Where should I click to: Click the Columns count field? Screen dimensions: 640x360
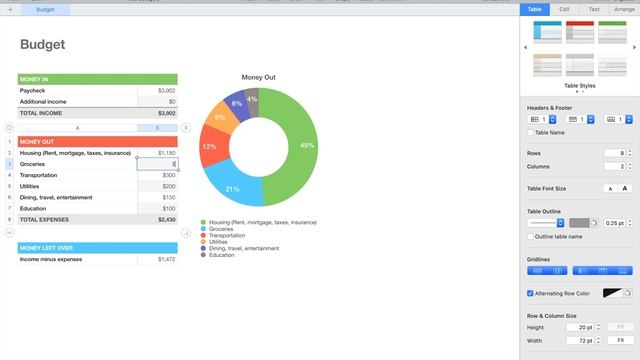tap(615, 167)
